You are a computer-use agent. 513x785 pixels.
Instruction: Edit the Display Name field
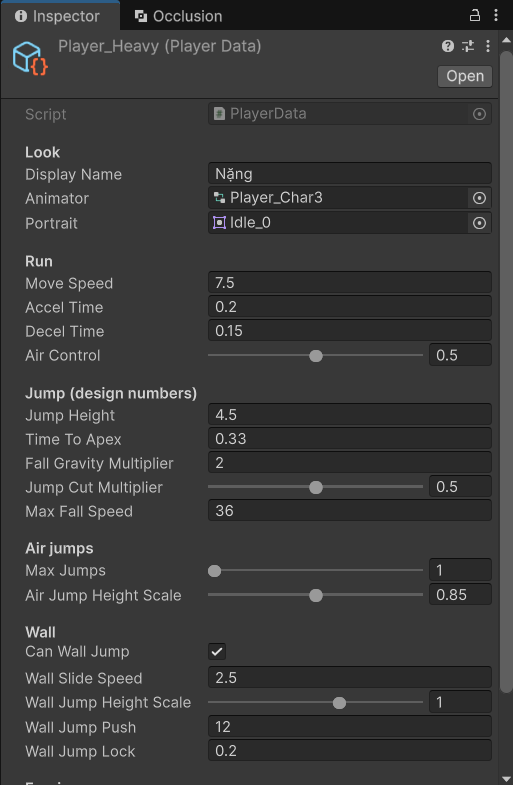click(x=350, y=174)
